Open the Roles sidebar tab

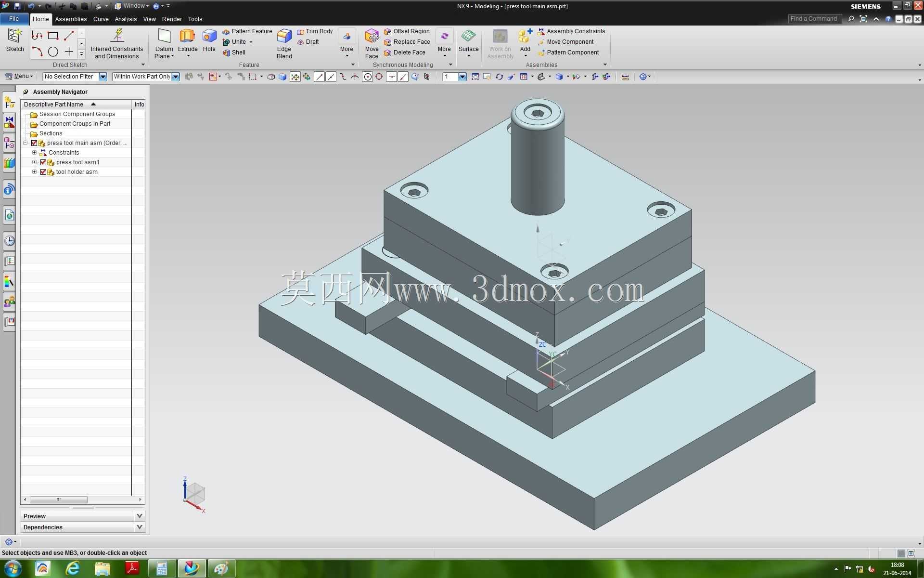coord(9,302)
